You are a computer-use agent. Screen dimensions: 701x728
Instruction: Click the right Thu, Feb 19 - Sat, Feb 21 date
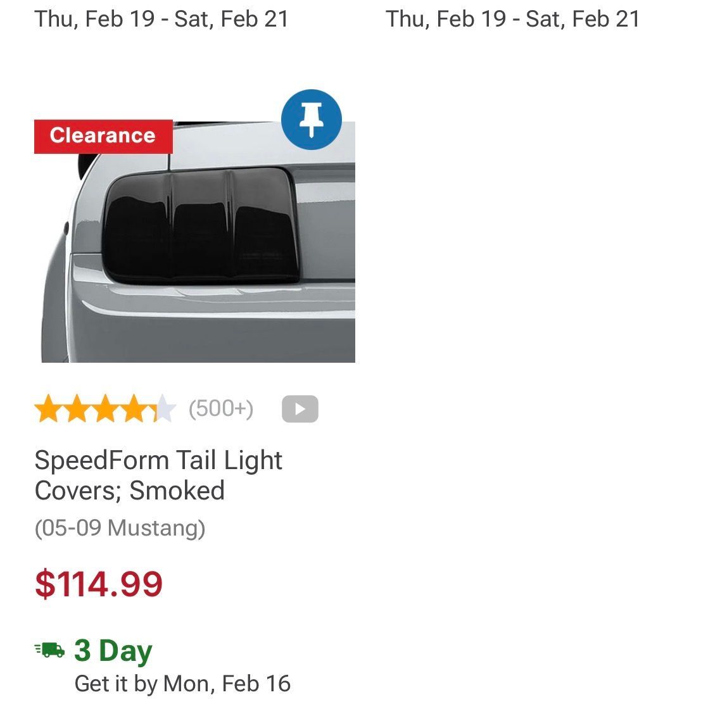click(512, 19)
